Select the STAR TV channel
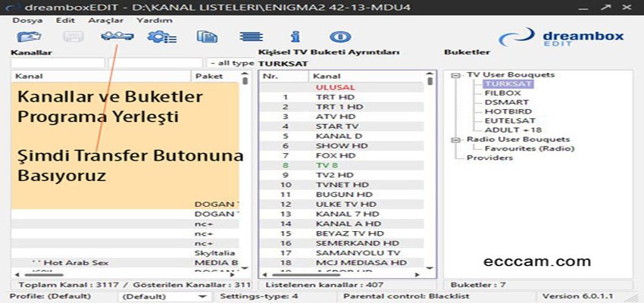Viewport: 644px width, 303px height. 341,127
